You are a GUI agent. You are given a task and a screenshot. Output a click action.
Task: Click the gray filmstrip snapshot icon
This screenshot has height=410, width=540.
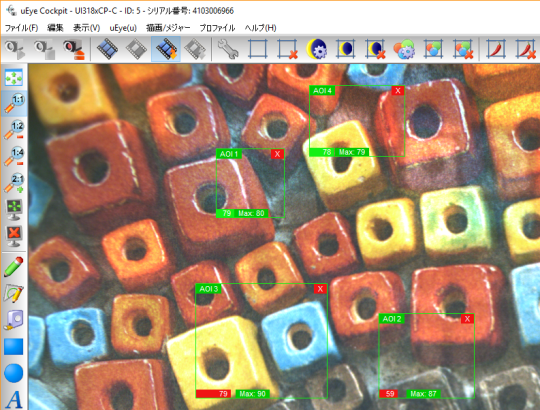(x=136, y=49)
